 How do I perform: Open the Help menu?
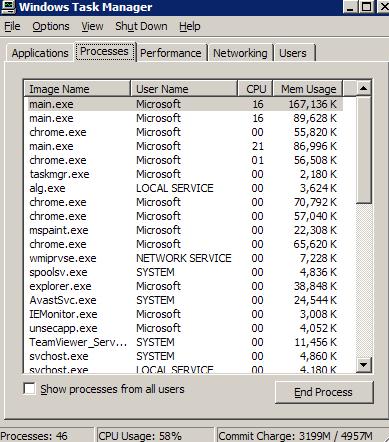(x=190, y=26)
